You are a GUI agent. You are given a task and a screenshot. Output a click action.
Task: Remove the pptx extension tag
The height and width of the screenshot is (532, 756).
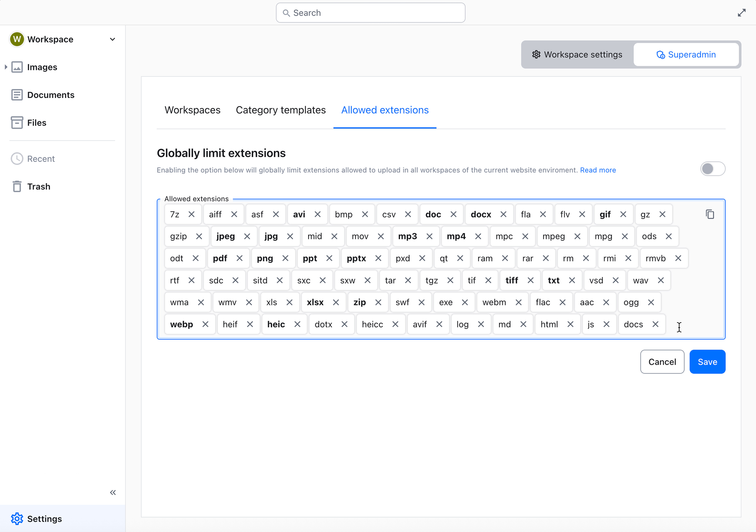378,258
